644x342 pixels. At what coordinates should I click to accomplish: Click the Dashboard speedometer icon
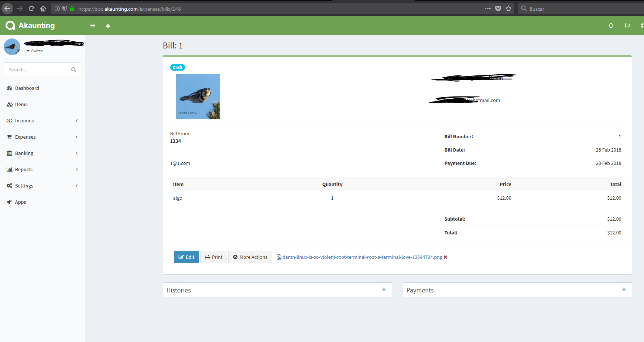click(9, 88)
